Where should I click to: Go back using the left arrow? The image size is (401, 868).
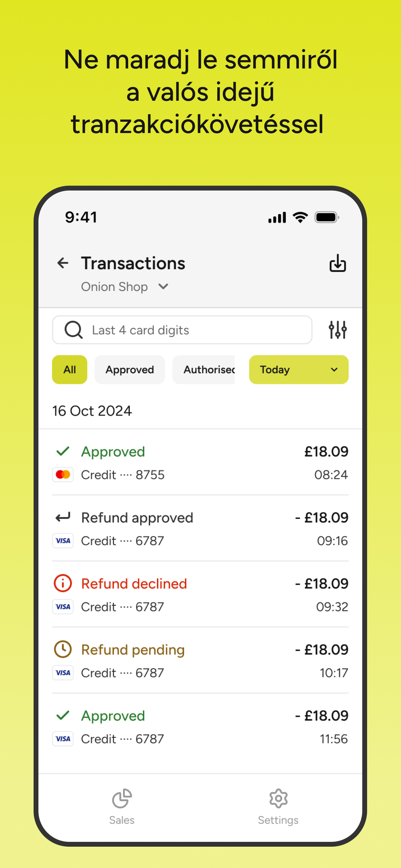(x=63, y=263)
